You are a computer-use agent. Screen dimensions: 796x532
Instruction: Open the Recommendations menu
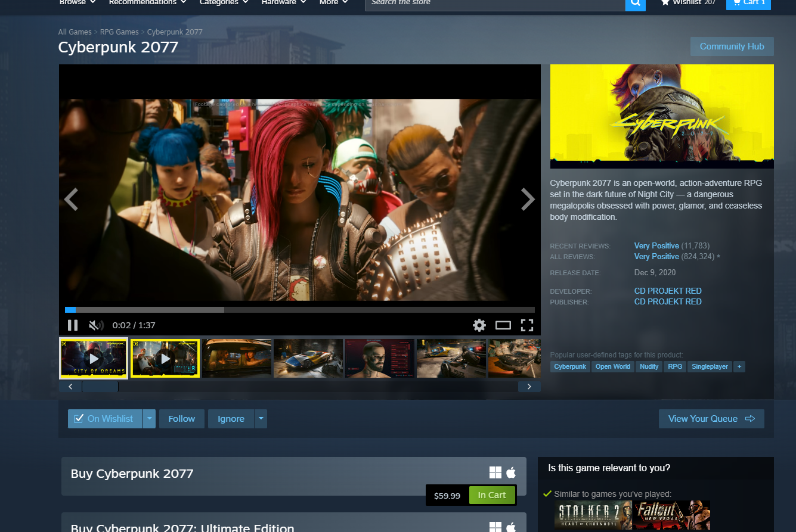147,2
